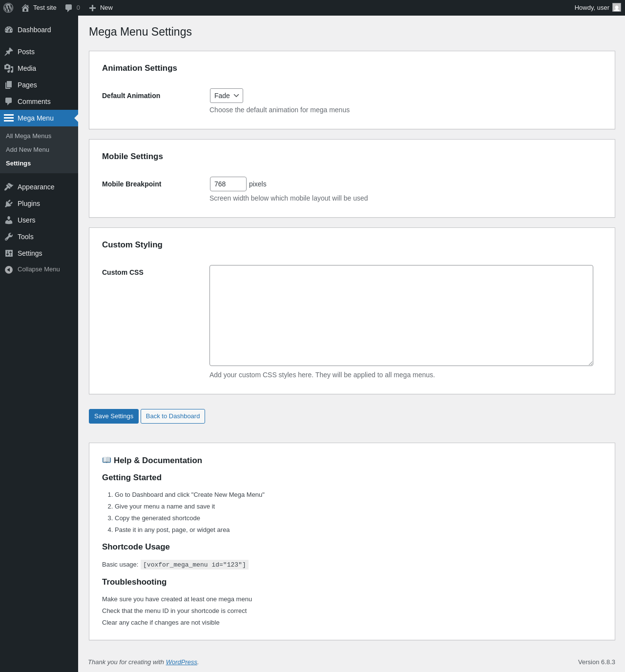Click the Appearance paintbrush icon
Viewport: 625px width, 672px height.
(x=9, y=187)
